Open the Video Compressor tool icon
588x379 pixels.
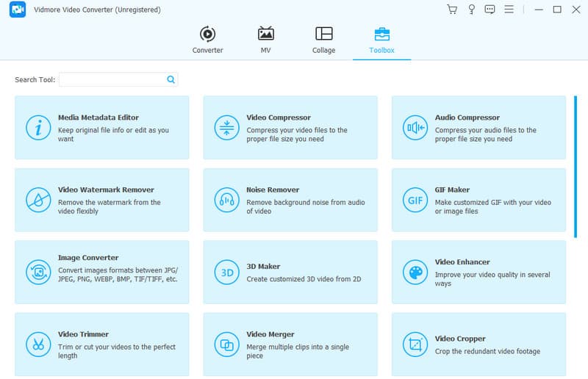click(226, 128)
